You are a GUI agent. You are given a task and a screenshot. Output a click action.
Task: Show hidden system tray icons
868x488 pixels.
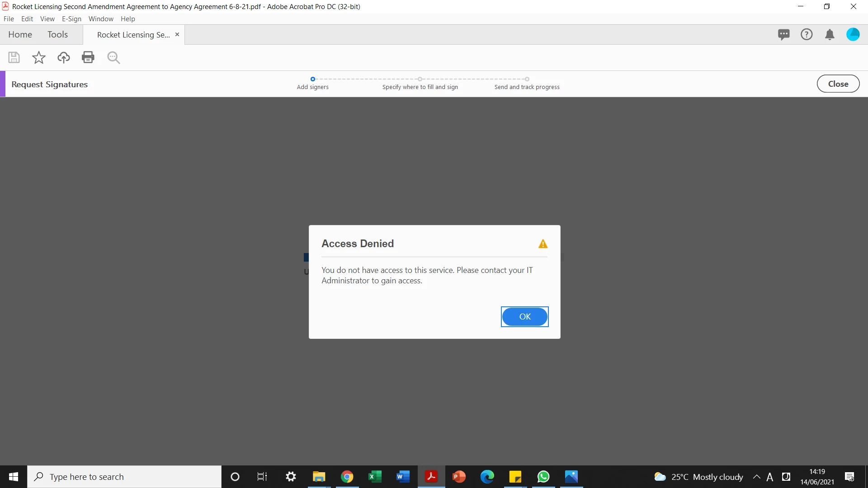(x=756, y=477)
